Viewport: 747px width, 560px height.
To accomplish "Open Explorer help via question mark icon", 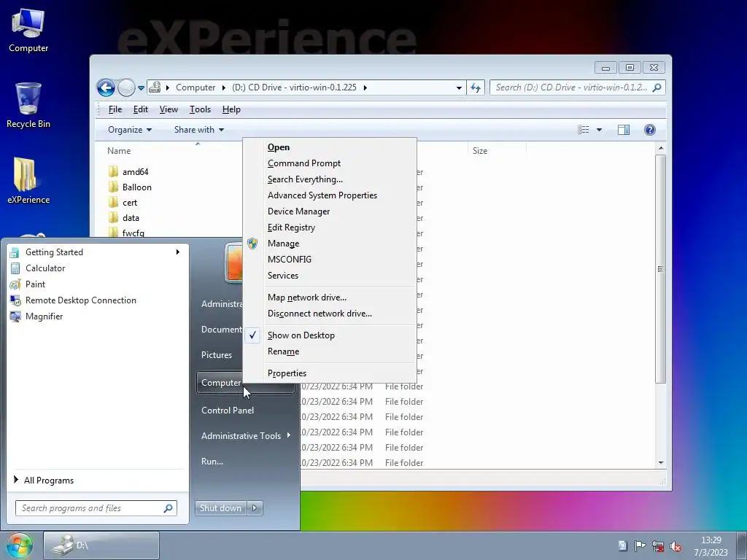I will [x=649, y=130].
